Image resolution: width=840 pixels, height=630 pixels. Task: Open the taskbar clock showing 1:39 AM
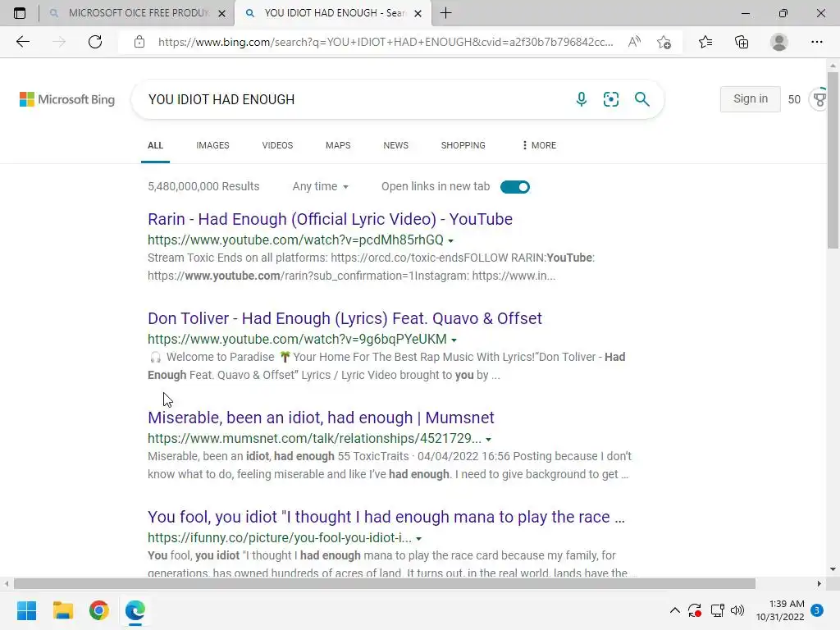[x=780, y=610]
